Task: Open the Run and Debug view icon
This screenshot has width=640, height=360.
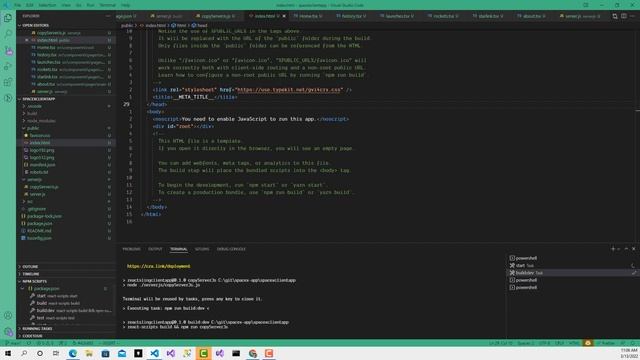Action: coord(8,67)
